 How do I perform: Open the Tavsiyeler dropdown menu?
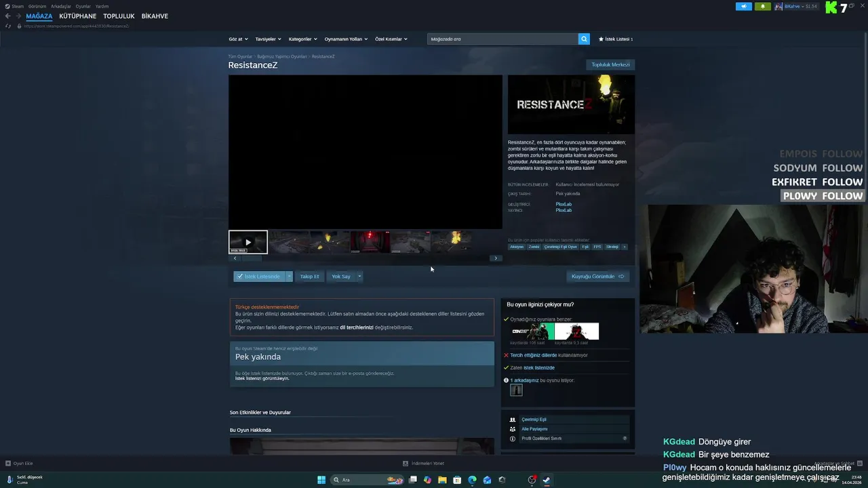click(268, 39)
